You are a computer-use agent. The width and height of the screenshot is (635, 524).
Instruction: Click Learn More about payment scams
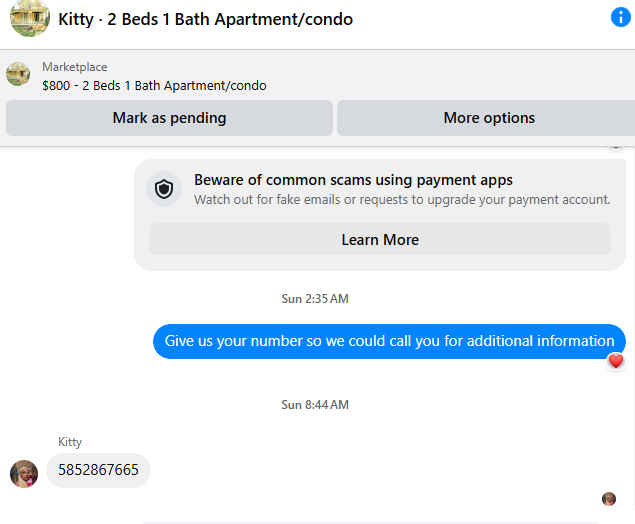tap(380, 240)
